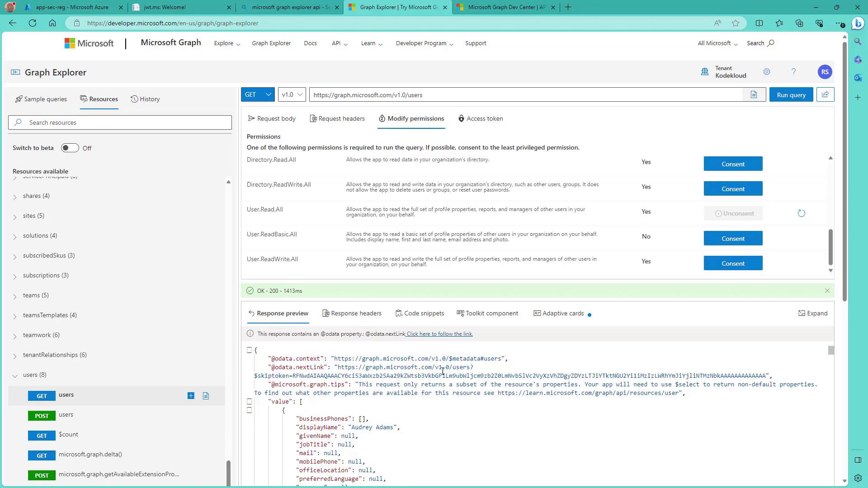Click the Search magnifier in Microsoft header

point(771,43)
